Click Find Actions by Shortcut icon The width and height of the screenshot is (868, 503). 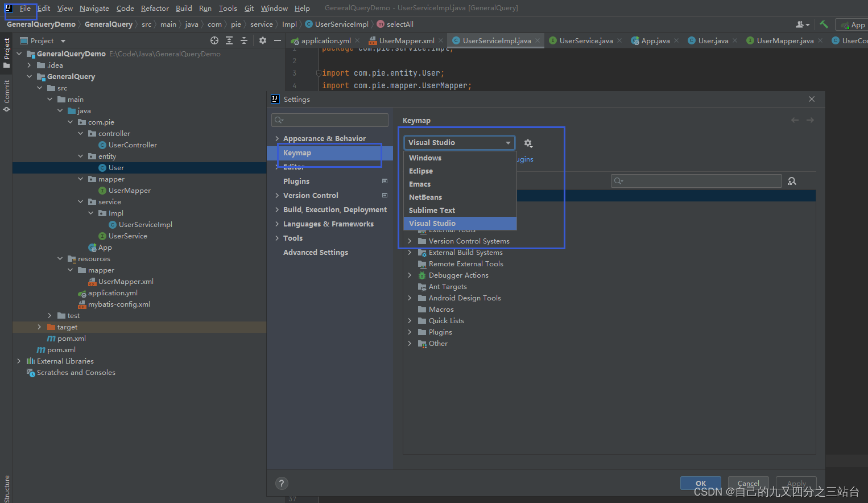coord(792,181)
